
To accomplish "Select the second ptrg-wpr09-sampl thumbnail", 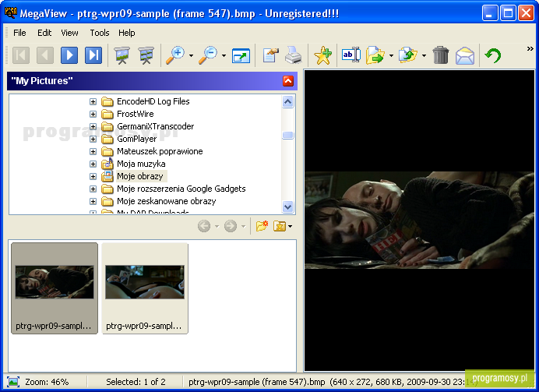I will pyautogui.click(x=145, y=288).
